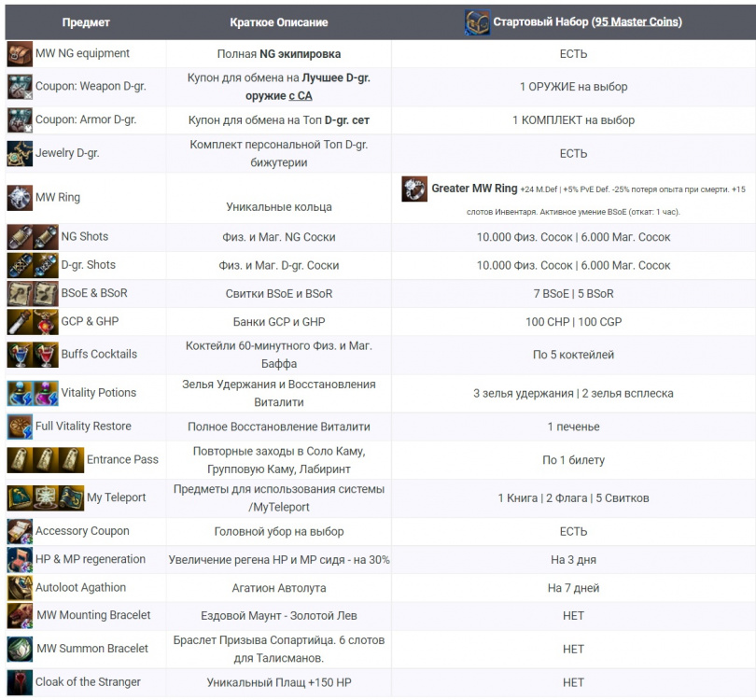This screenshot has width=756, height=700.
Task: Click the "1 ОРУЖИЕ на выбор" cell
Action: point(573,87)
